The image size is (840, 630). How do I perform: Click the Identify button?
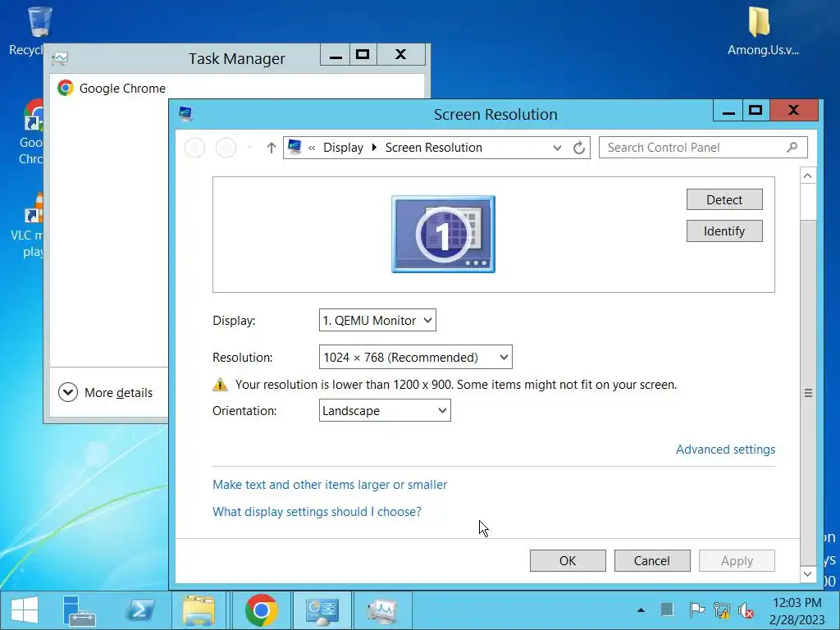point(724,231)
